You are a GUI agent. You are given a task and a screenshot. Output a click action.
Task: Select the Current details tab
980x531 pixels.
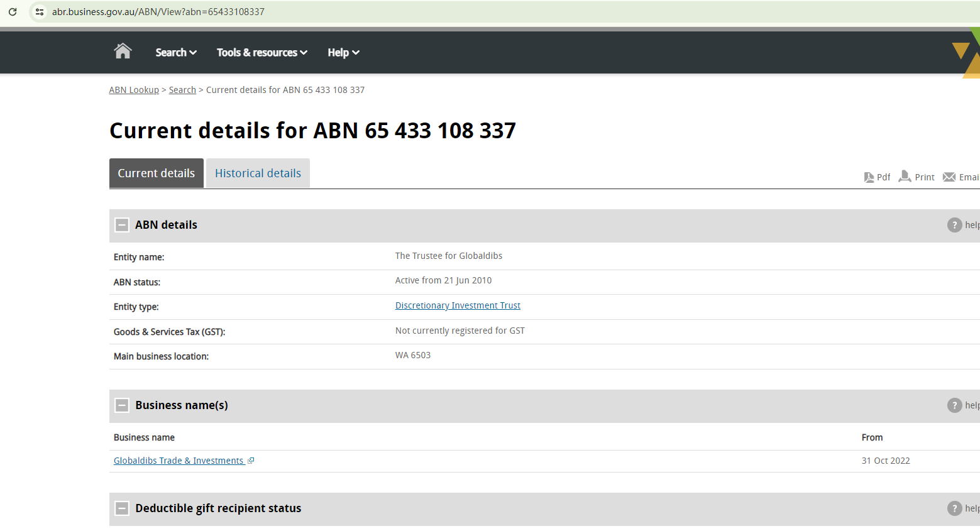tap(157, 173)
